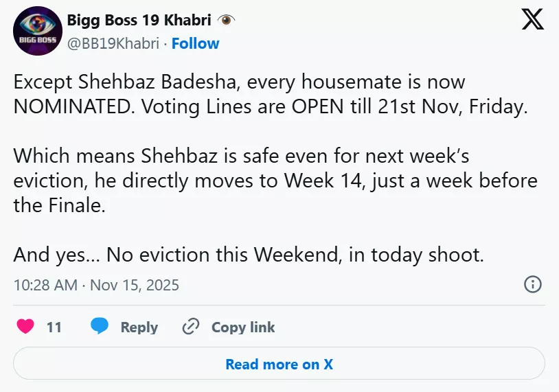Open the tweet info circle icon
The image size is (559, 392).
point(533,284)
